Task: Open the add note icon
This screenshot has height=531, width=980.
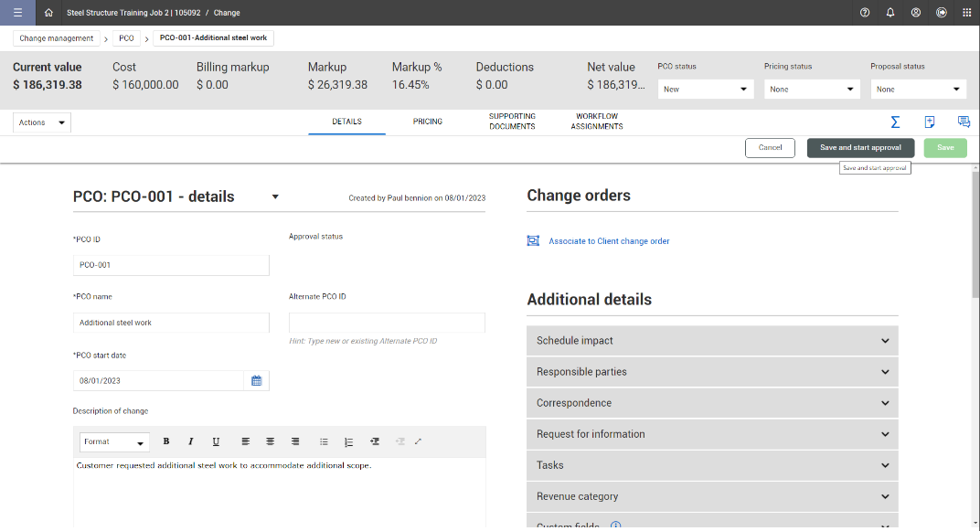Action: tap(930, 122)
